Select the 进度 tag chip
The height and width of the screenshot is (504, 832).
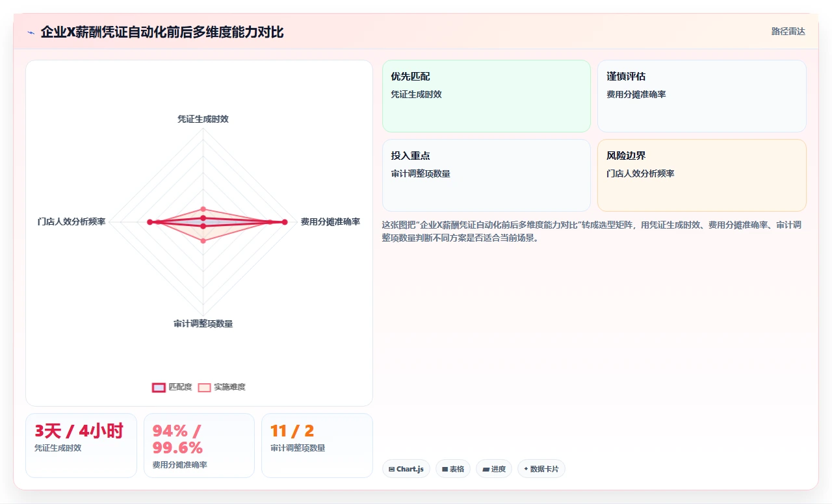tap(494, 469)
